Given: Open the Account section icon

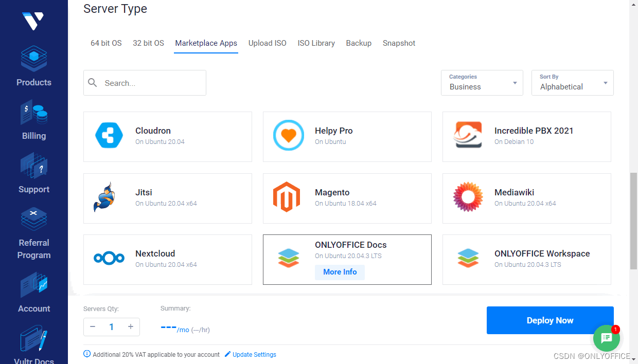Looking at the screenshot, I should pyautogui.click(x=34, y=285).
